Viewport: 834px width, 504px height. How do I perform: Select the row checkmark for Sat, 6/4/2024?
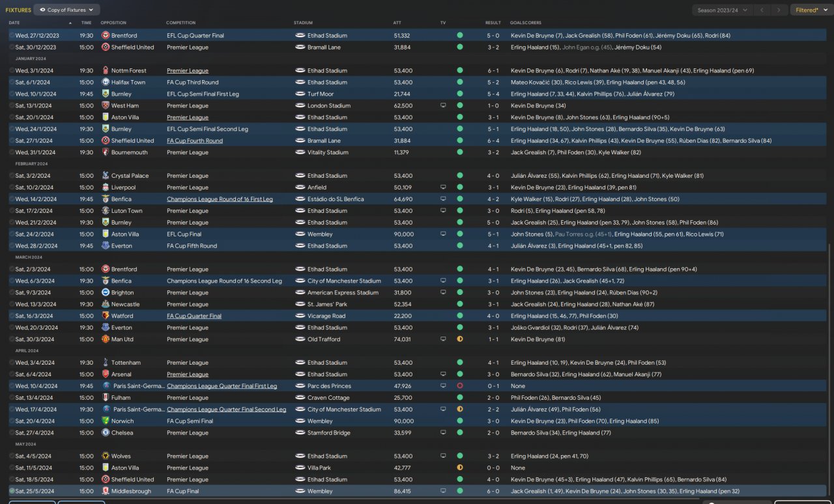12,374
